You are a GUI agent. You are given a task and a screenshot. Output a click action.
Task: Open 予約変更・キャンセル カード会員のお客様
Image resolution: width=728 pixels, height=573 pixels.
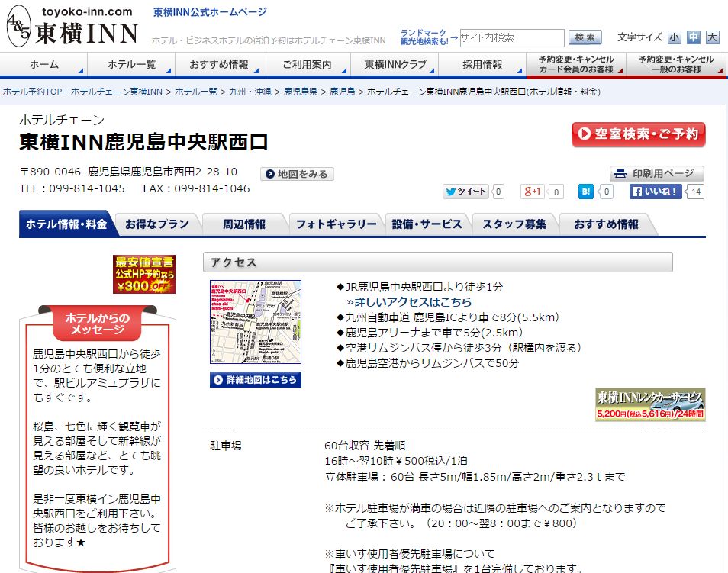coord(576,65)
